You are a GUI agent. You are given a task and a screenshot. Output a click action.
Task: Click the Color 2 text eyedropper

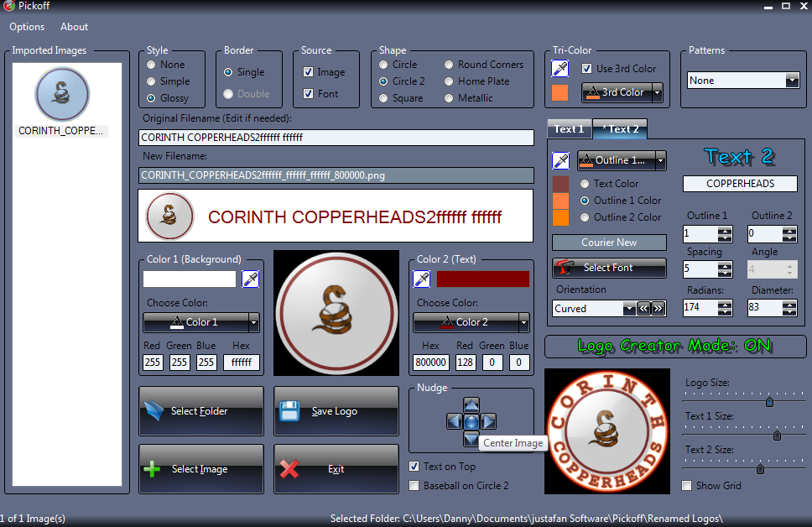[422, 279]
